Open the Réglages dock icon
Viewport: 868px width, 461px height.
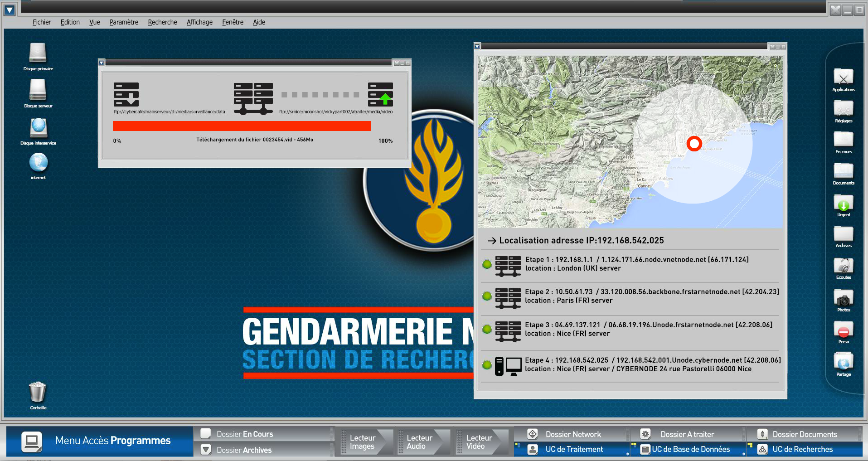tap(843, 108)
